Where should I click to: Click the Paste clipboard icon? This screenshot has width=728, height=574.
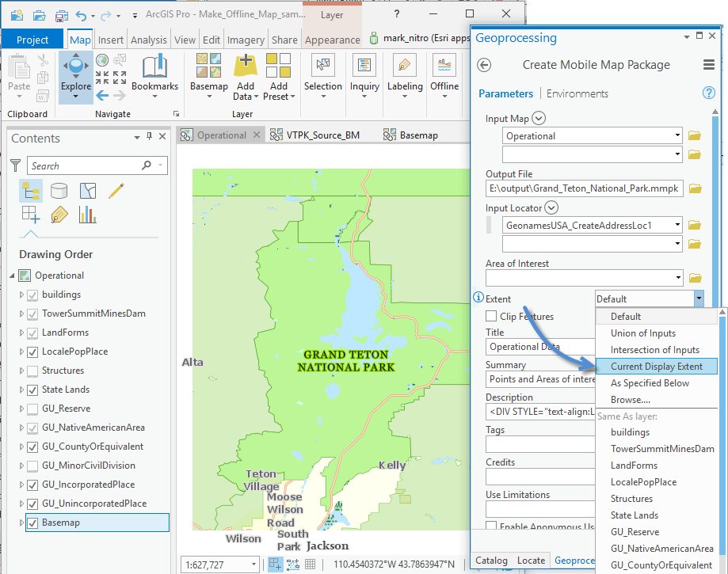(x=19, y=67)
